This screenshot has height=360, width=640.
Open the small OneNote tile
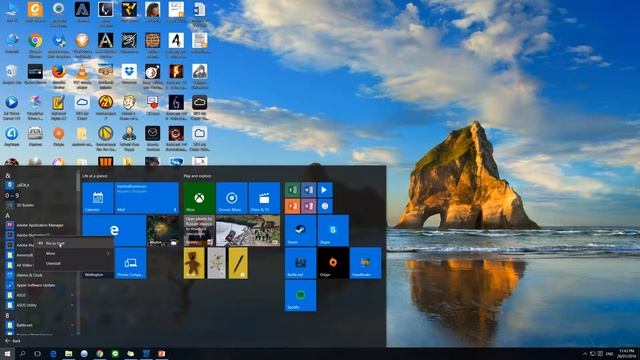309,206
